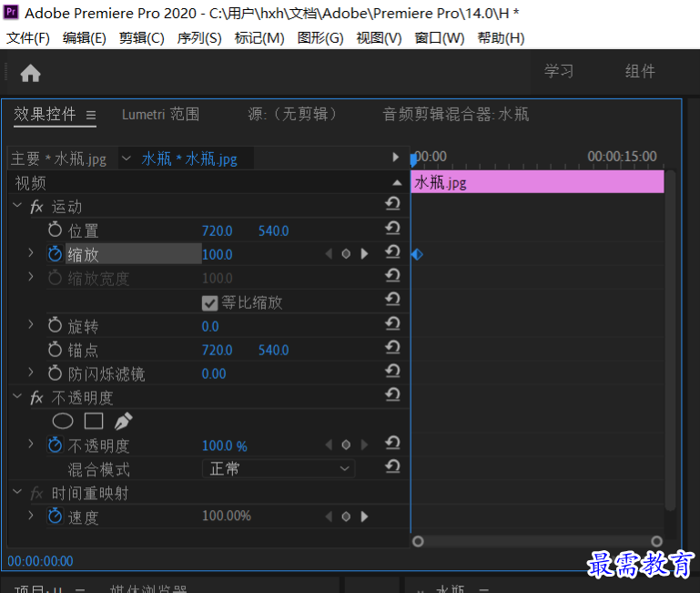Reset the 运动 effect

click(x=392, y=204)
